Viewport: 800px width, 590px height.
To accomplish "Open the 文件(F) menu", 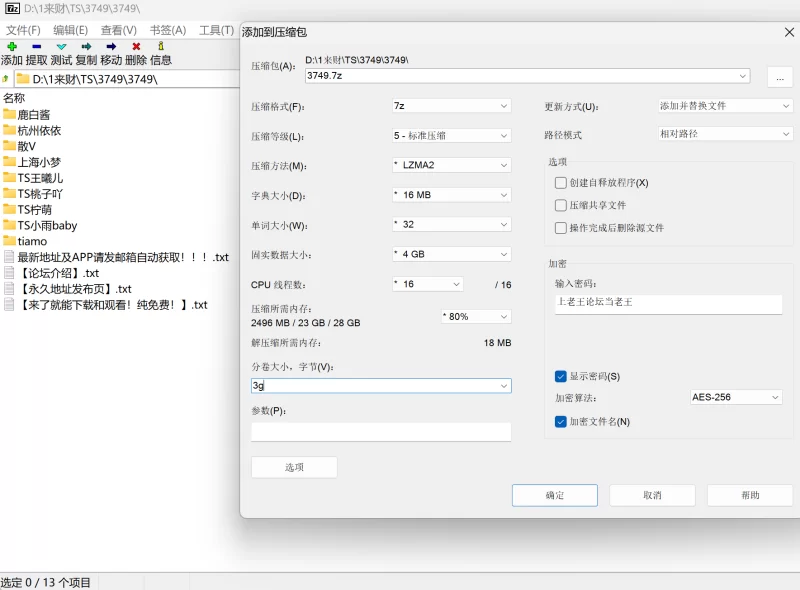I will (x=23, y=30).
